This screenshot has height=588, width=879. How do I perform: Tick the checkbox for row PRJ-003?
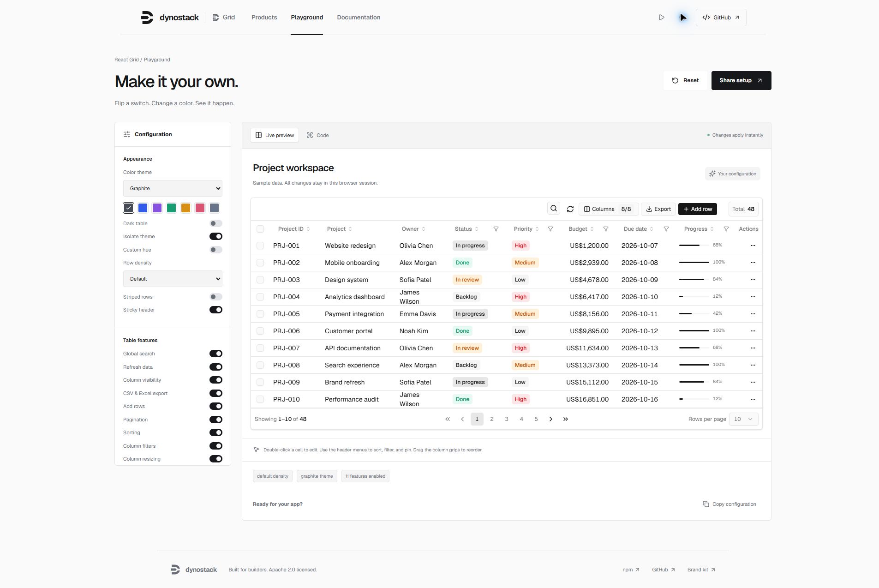click(260, 280)
